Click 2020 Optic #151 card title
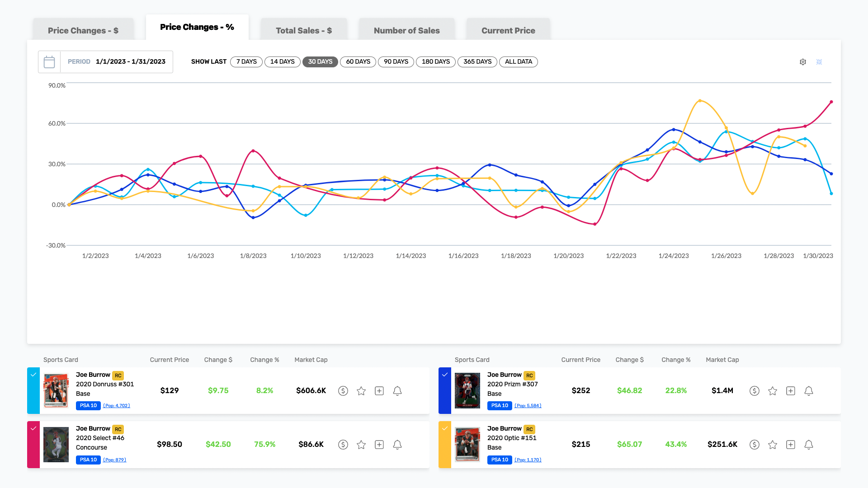Screen dimensions: 868x488 [x=512, y=438]
